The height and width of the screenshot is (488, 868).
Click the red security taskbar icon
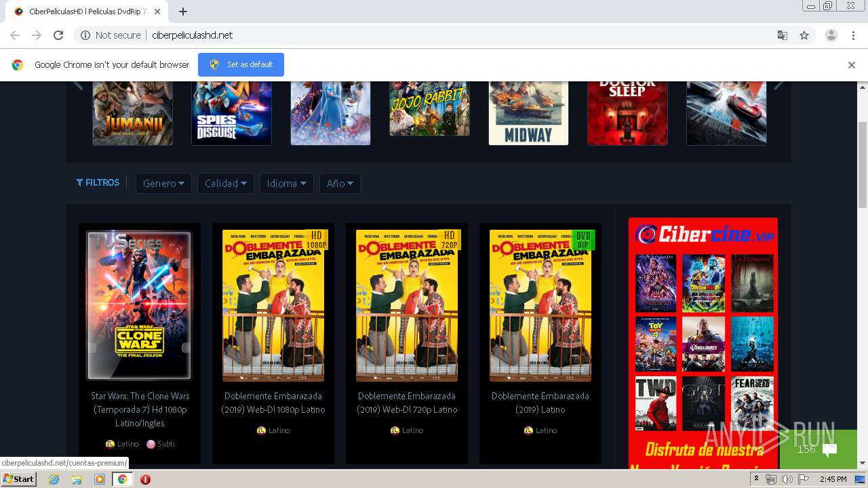pos(145,479)
